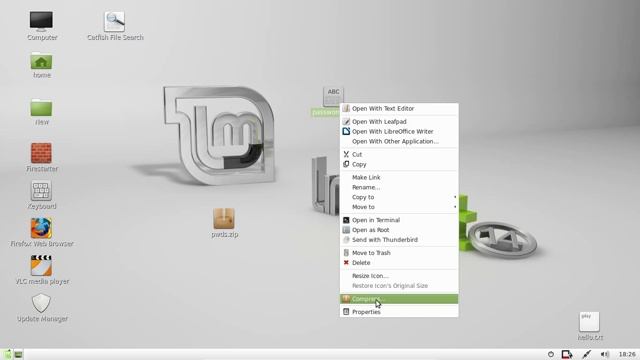Select the Firestarter firewall icon

(x=41, y=153)
